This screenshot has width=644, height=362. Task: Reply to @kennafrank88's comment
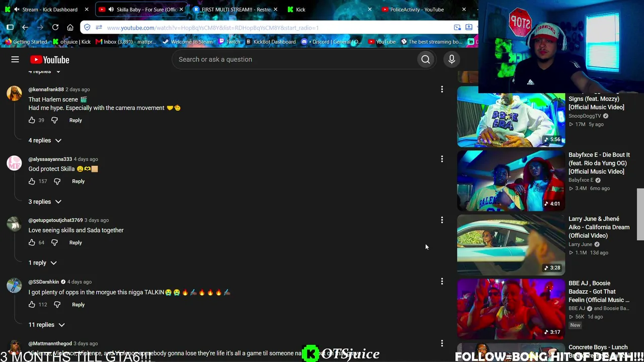click(75, 120)
